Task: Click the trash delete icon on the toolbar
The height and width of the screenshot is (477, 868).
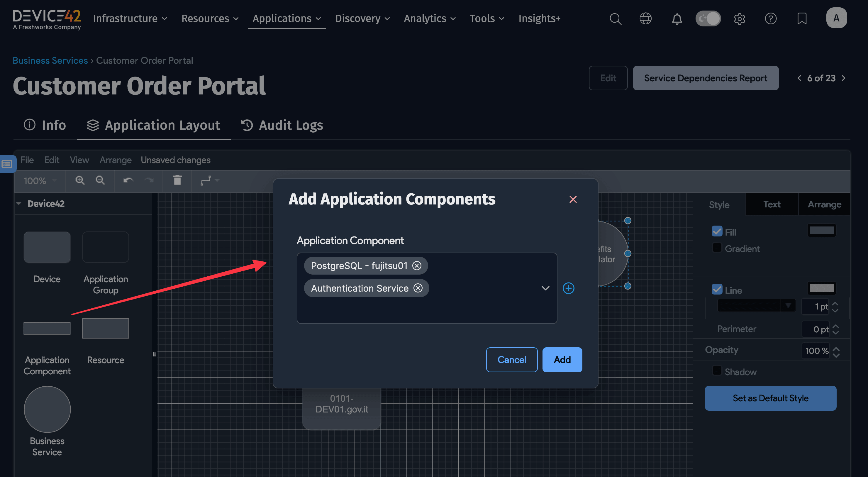Action: 177,181
